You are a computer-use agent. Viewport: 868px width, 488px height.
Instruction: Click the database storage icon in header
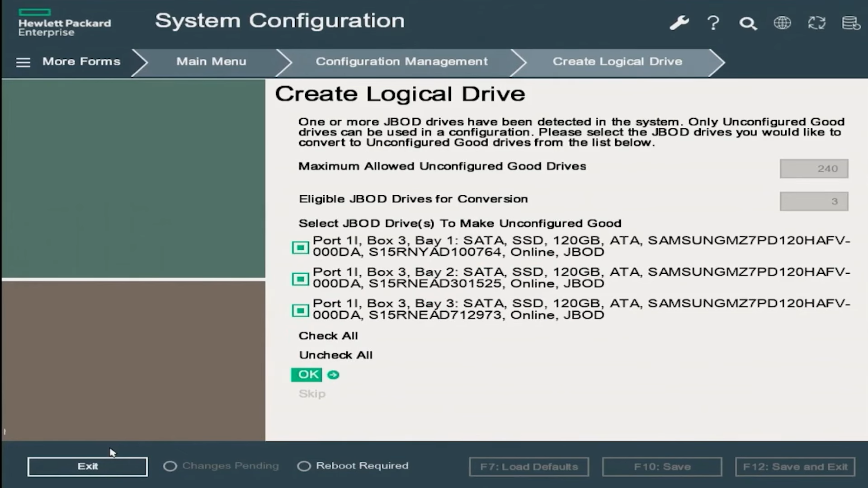851,23
